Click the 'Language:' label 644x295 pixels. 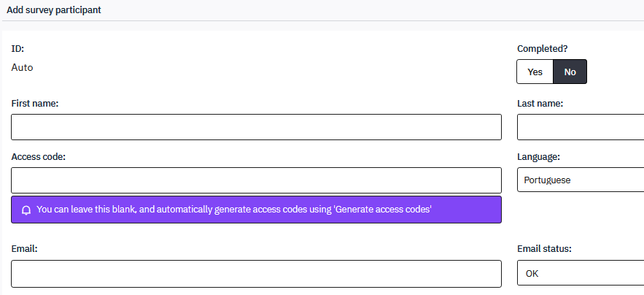coord(538,156)
